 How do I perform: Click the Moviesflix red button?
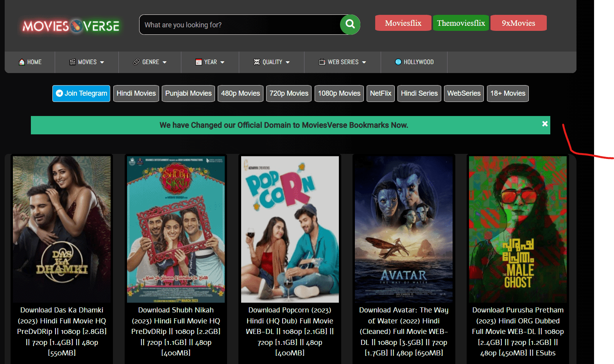[x=403, y=23]
